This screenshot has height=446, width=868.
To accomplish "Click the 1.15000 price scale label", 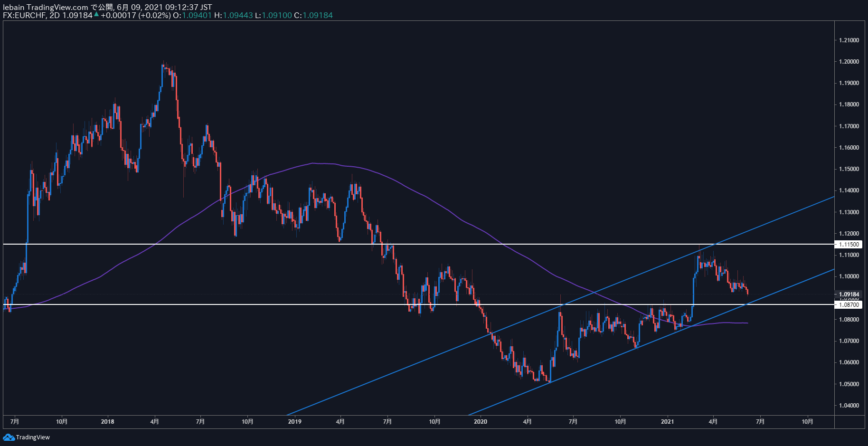I will 849,169.
